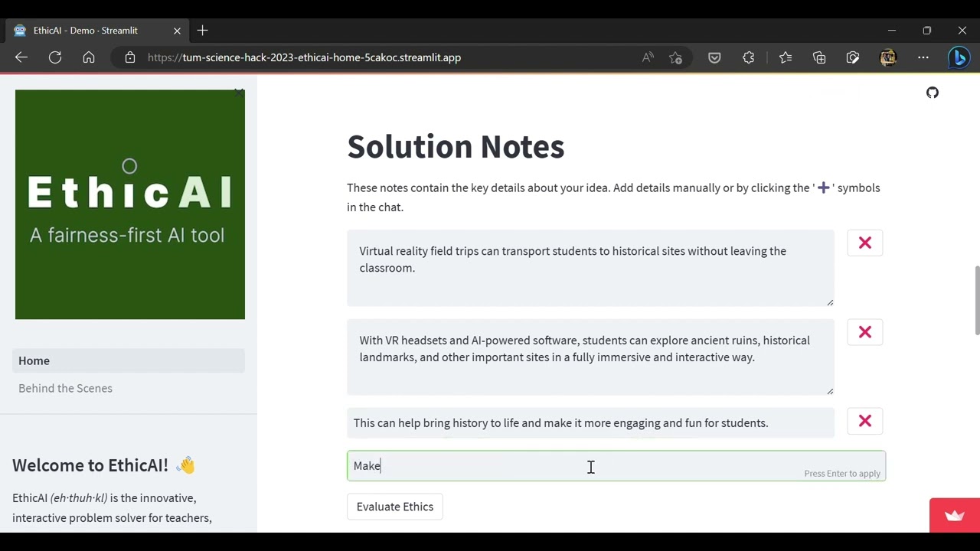
Task: Open the browser profile avatar
Action: 888,57
